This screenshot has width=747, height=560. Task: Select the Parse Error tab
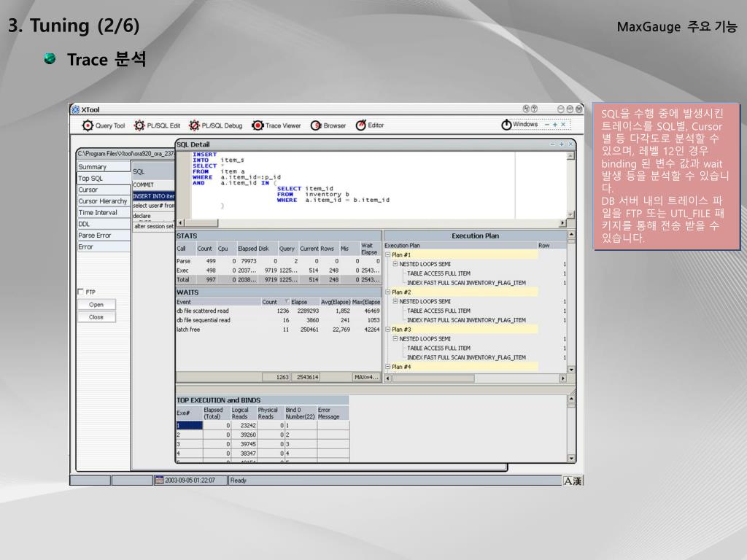click(x=104, y=236)
